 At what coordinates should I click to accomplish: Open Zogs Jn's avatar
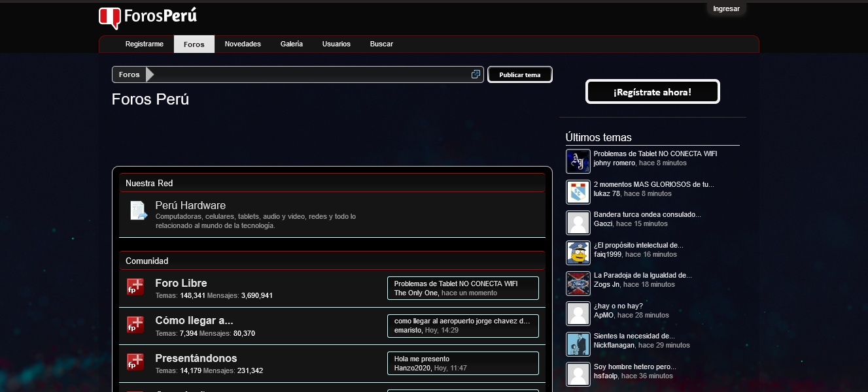coord(578,283)
